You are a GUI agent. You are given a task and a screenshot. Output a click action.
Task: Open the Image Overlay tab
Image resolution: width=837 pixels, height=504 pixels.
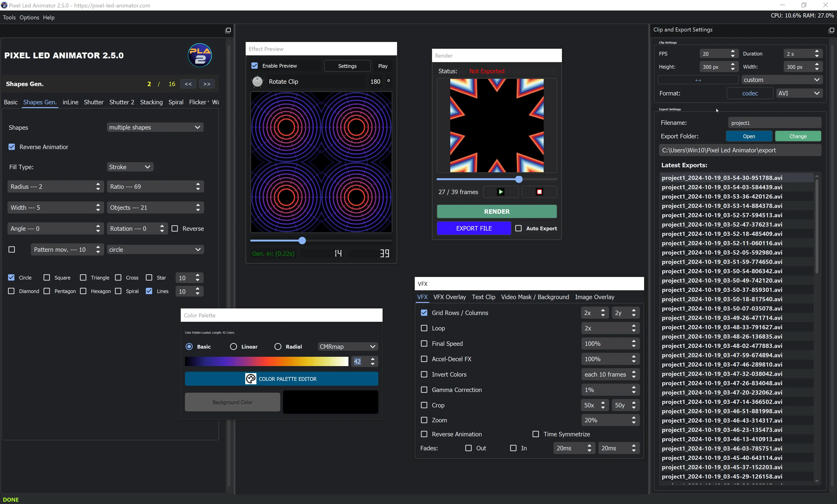(x=594, y=297)
